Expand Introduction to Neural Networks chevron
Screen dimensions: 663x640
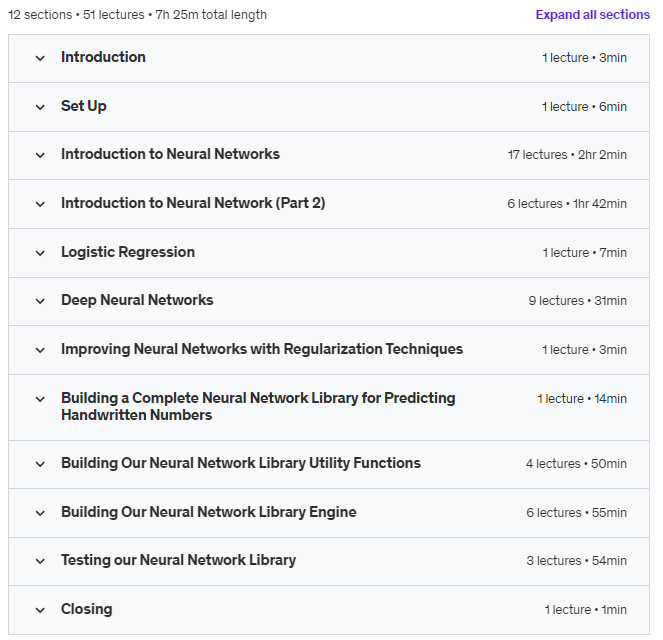[x=40, y=155]
